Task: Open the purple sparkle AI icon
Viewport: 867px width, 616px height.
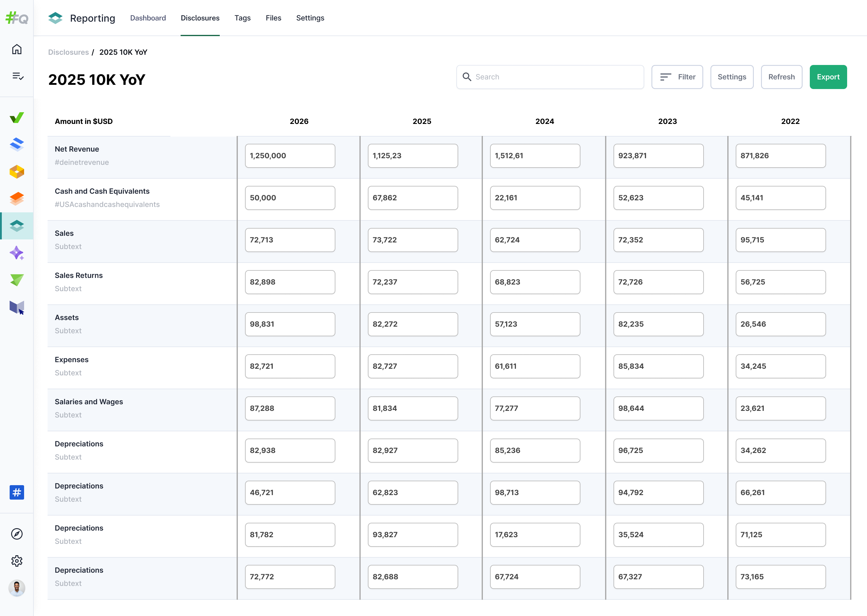Action: 17,253
